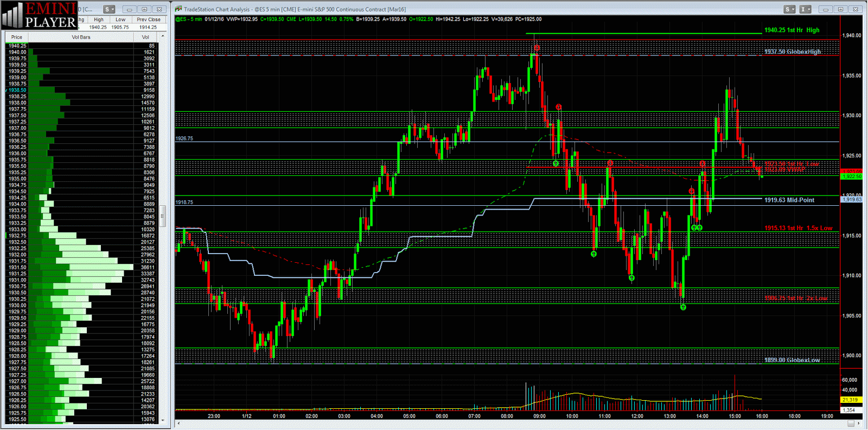The width and height of the screenshot is (868, 430).
Task: Click the V=39,626 status value
Action: pos(501,19)
